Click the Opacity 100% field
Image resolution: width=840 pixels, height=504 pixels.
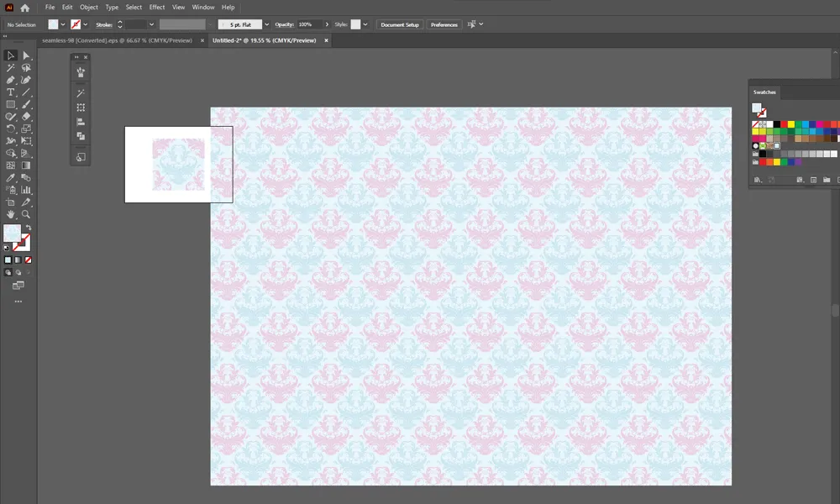(x=310, y=24)
